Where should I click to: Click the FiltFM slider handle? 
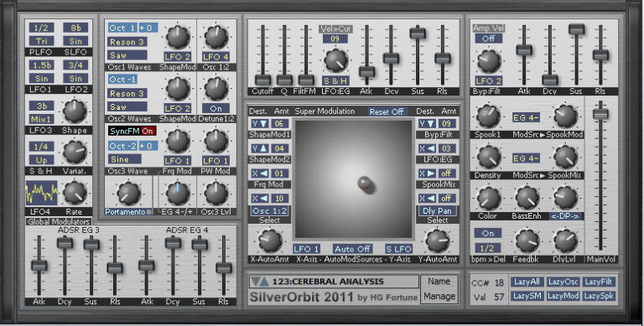coord(306,80)
